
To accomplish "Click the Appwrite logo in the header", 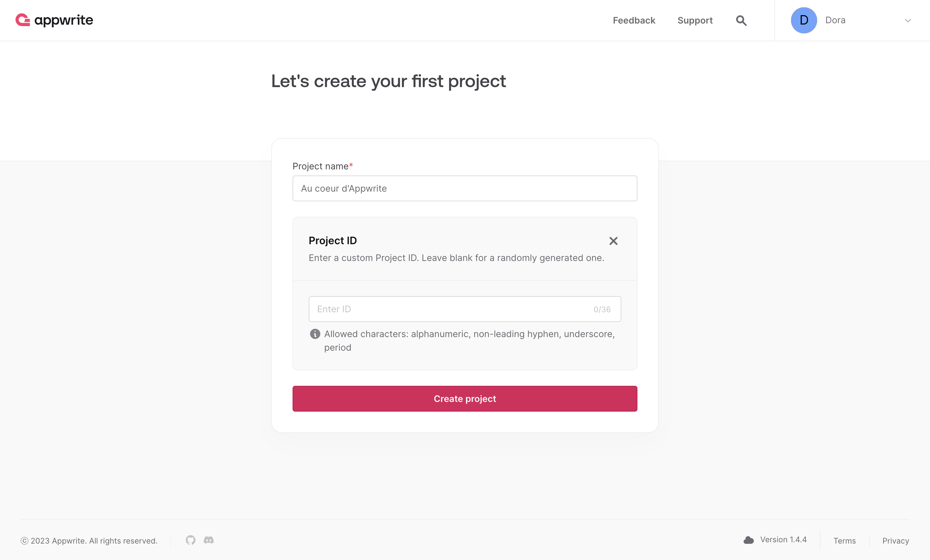I will (x=54, y=20).
